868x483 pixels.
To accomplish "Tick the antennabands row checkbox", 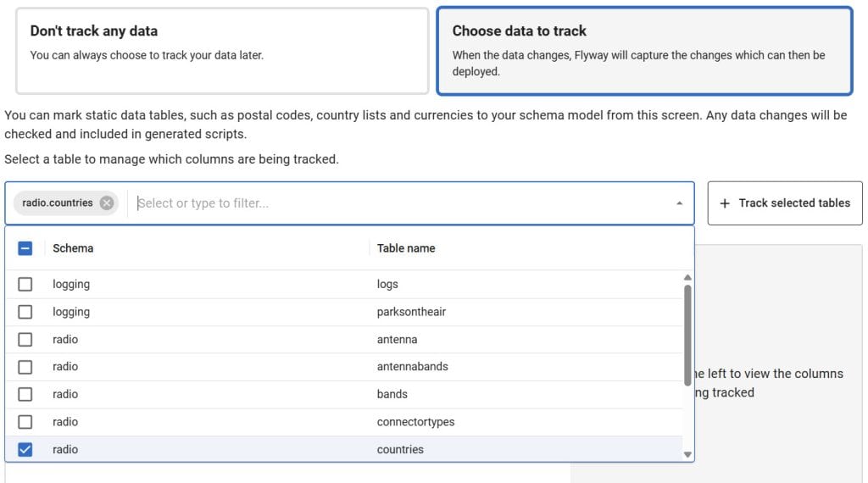I will 25,367.
